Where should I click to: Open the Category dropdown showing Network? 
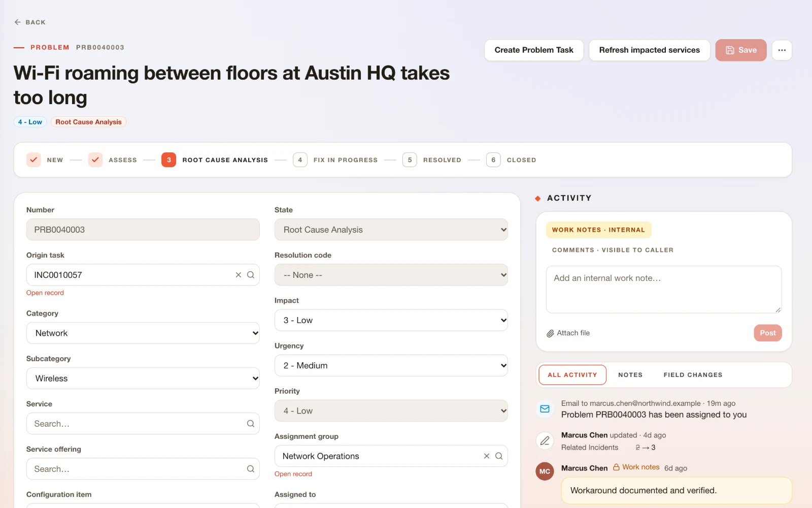143,333
